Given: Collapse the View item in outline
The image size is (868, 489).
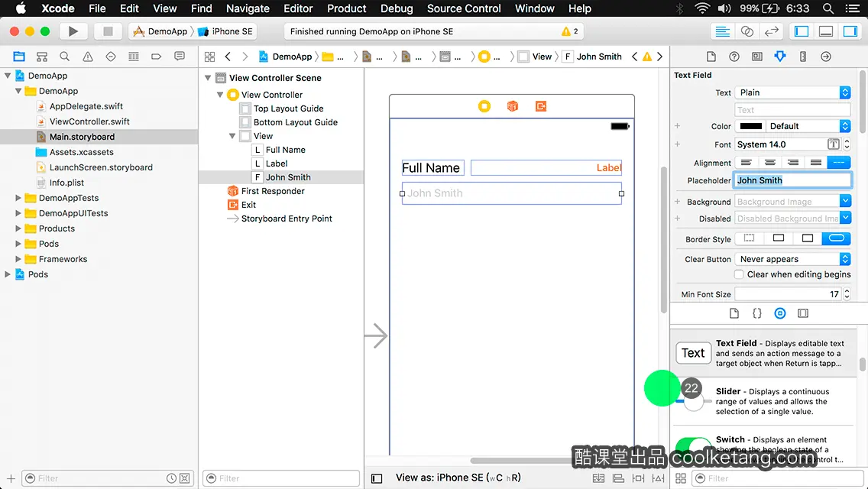Looking at the screenshot, I should pos(232,136).
